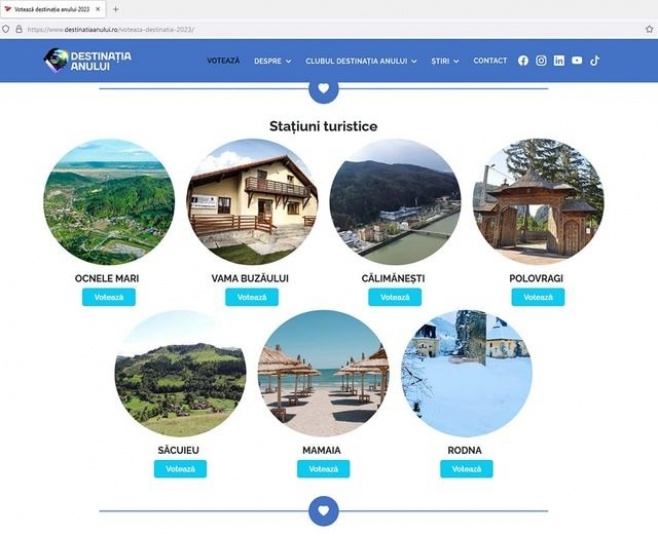Open a new browser tab
Viewport: 658px width, 536px height.
[115, 9]
